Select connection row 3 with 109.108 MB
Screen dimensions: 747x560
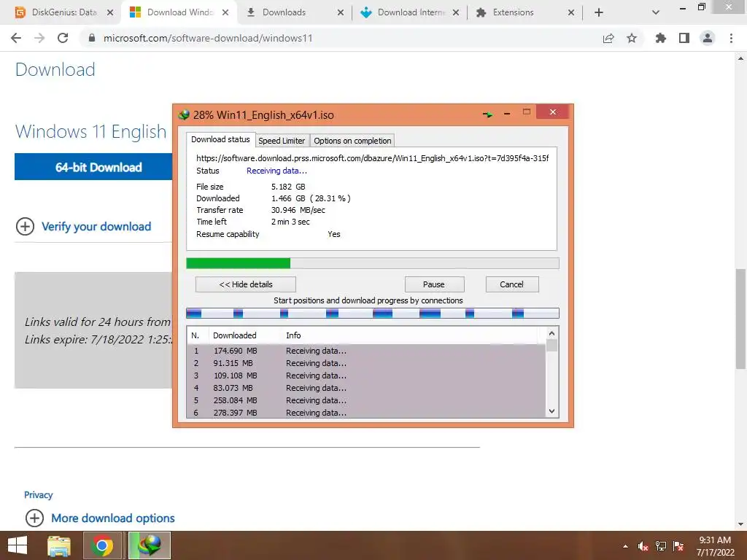pyautogui.click(x=366, y=376)
